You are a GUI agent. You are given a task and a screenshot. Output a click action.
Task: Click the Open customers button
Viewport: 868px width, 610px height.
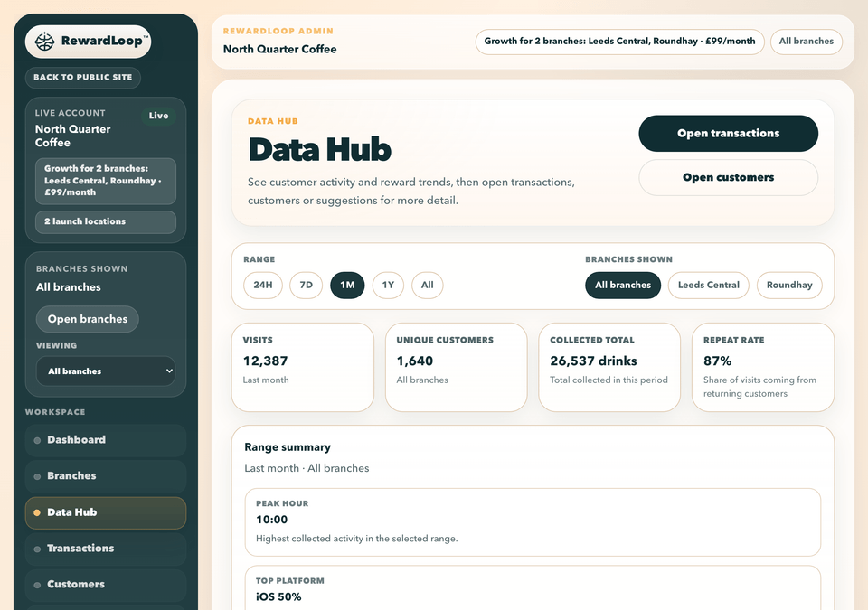pyautogui.click(x=729, y=178)
